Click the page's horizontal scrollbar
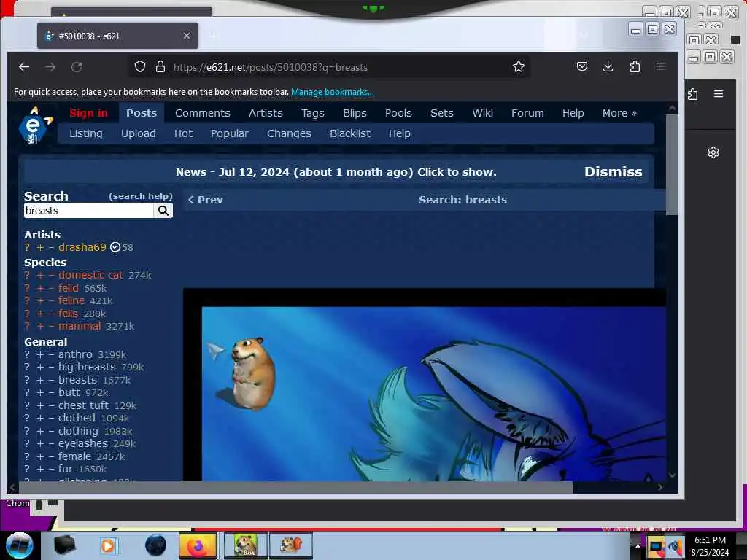 pos(295,487)
